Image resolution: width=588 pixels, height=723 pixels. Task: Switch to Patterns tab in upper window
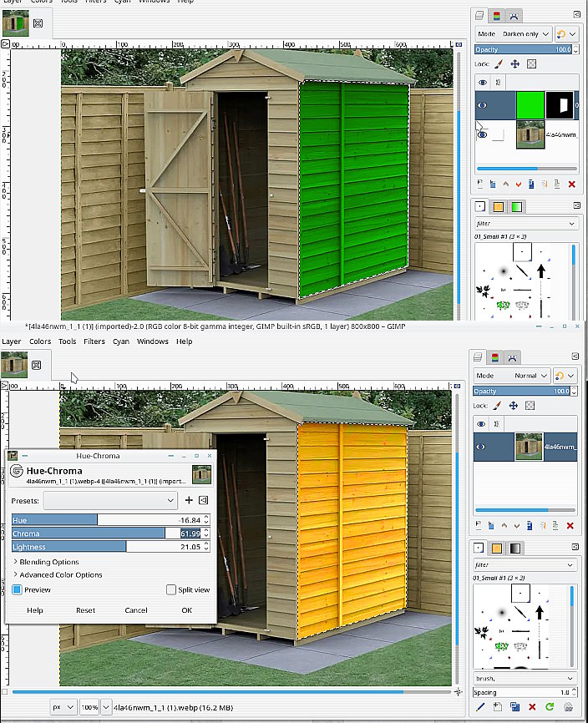(x=498, y=206)
